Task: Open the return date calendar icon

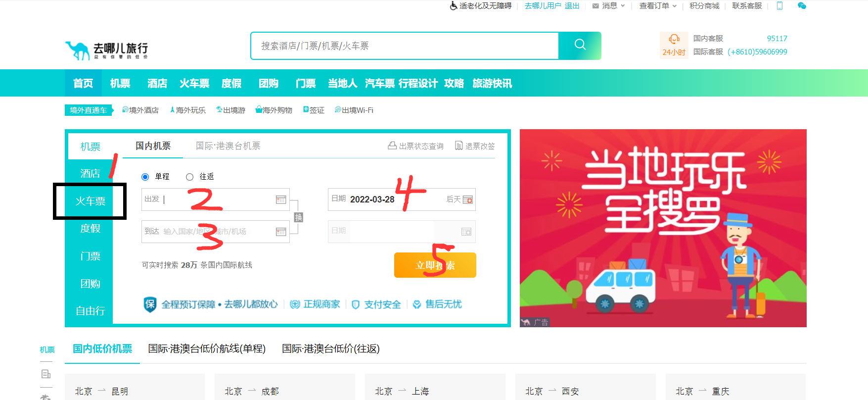Action: click(466, 232)
